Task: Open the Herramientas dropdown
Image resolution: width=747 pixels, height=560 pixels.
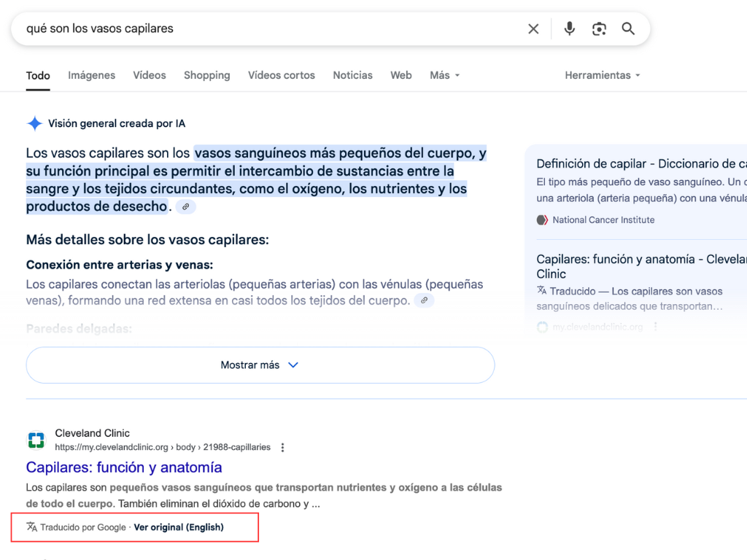Action: (x=602, y=75)
